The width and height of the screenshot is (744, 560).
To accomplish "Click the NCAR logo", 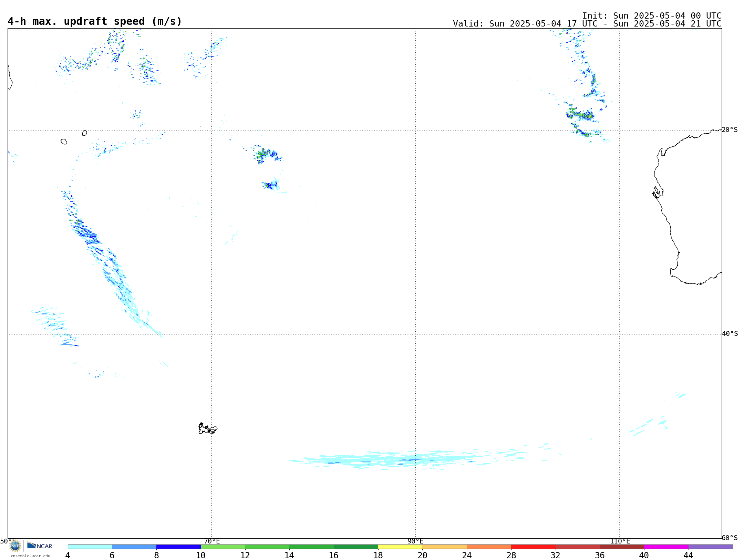I will point(40,546).
